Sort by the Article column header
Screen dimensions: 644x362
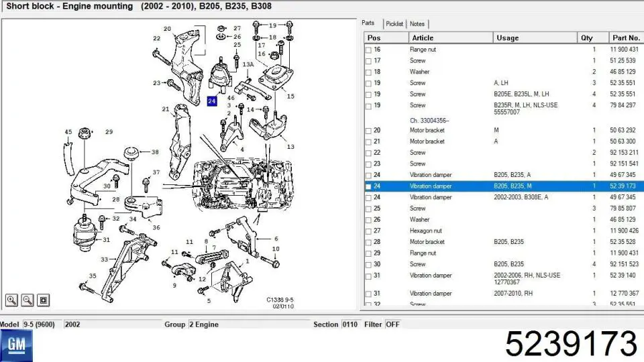451,38
